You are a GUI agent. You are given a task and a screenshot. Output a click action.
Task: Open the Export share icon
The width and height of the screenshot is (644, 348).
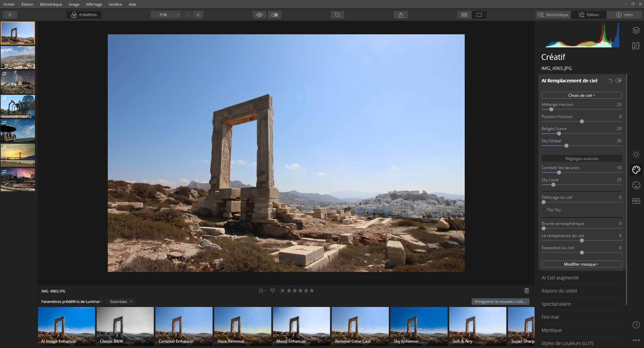[x=400, y=15]
